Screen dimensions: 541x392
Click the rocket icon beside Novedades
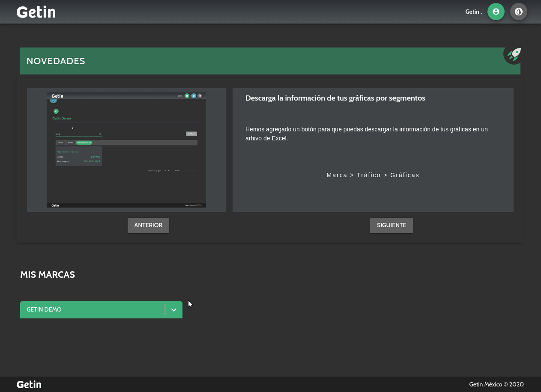coord(513,55)
